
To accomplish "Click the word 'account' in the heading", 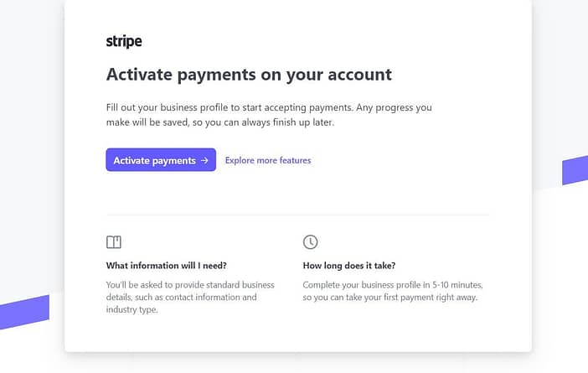I will tap(360, 75).
